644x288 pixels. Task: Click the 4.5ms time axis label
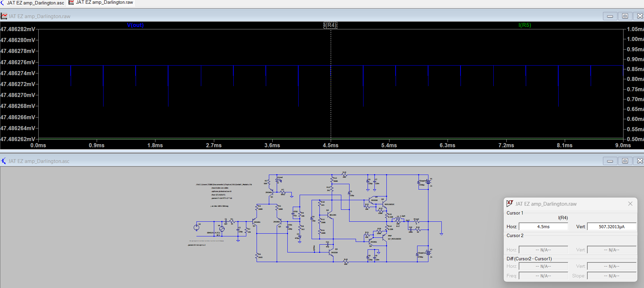point(331,145)
